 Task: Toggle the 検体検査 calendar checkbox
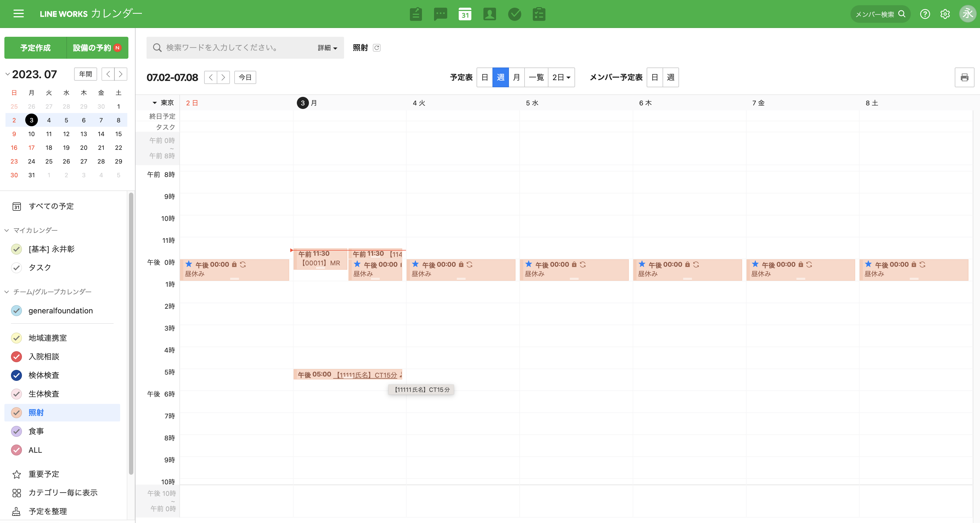[16, 375]
